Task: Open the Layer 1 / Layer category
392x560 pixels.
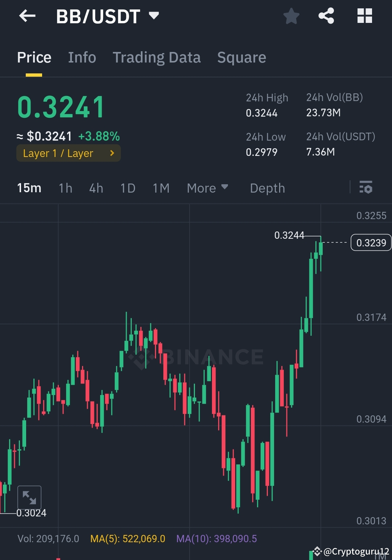Action: (68, 153)
